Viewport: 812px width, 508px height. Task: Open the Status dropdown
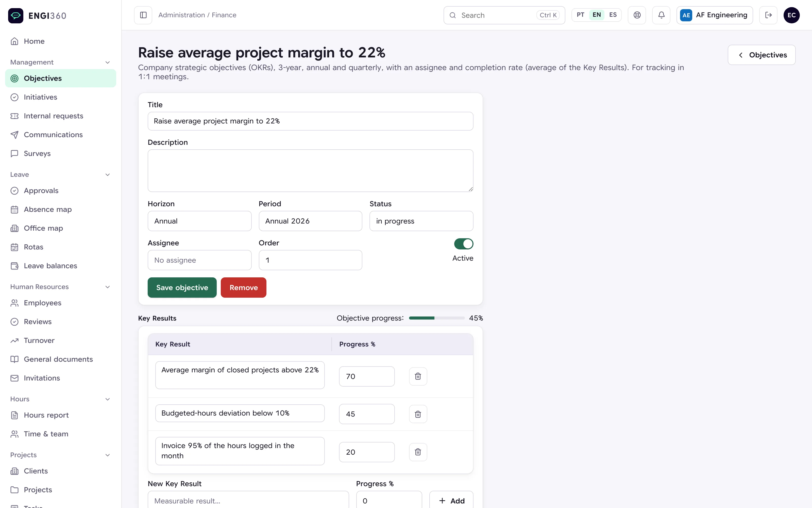(421, 221)
